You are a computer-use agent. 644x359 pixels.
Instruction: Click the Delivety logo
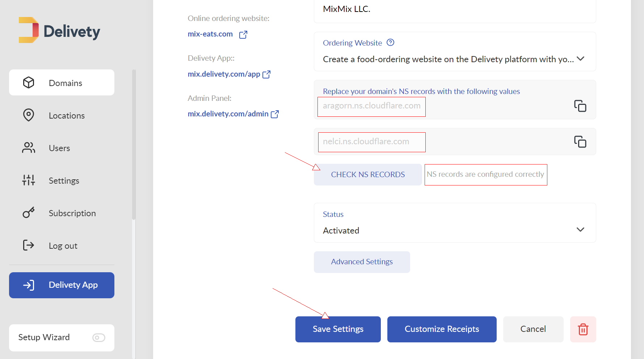pyautogui.click(x=59, y=30)
